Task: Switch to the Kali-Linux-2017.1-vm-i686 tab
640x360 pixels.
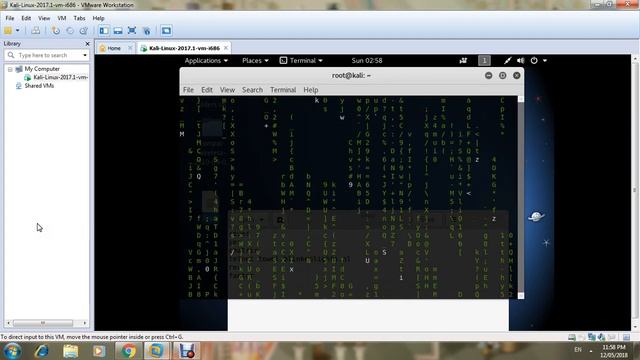Action: pyautogui.click(x=184, y=48)
